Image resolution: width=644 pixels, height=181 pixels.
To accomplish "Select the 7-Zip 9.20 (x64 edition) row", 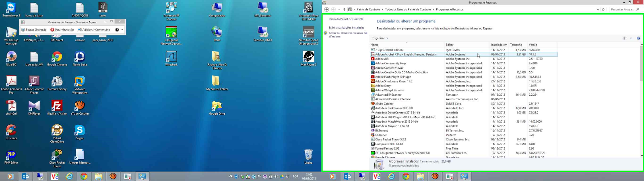I will click(x=464, y=50).
